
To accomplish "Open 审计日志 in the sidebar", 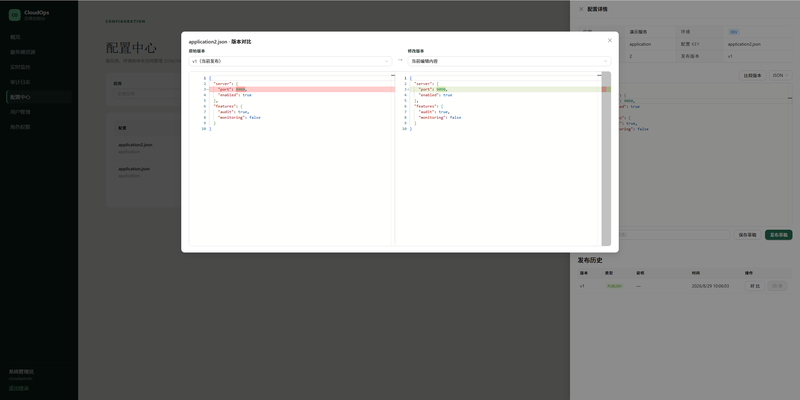I will tap(39, 82).
